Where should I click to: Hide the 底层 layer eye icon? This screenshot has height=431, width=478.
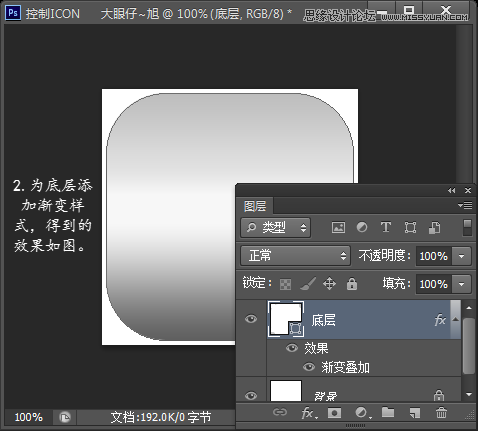coord(251,319)
